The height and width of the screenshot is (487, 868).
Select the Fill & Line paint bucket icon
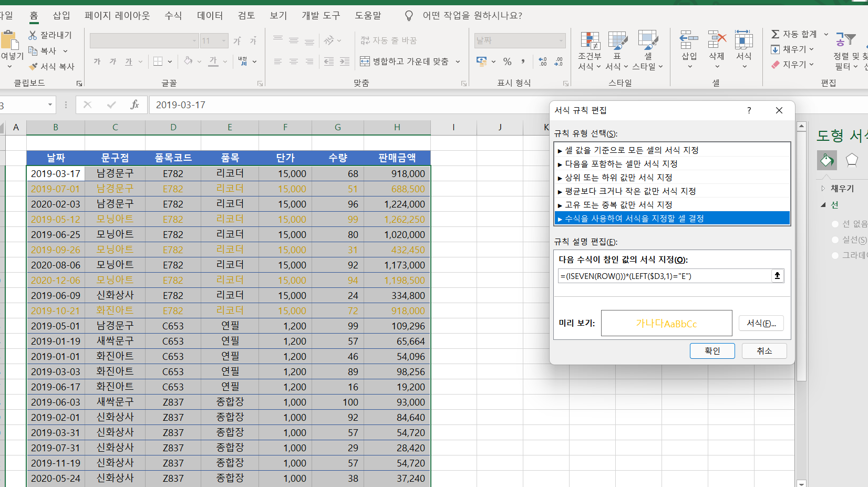coord(826,160)
